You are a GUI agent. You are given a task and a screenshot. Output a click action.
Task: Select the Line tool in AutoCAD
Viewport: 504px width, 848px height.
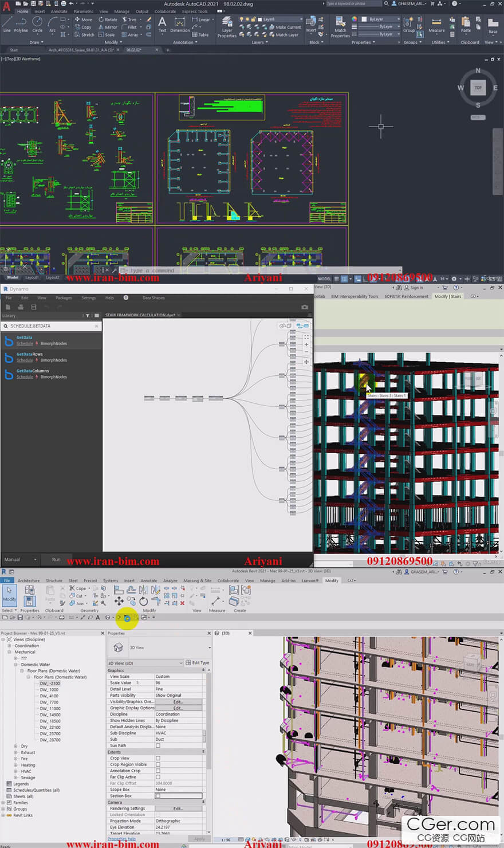[x=7, y=25]
